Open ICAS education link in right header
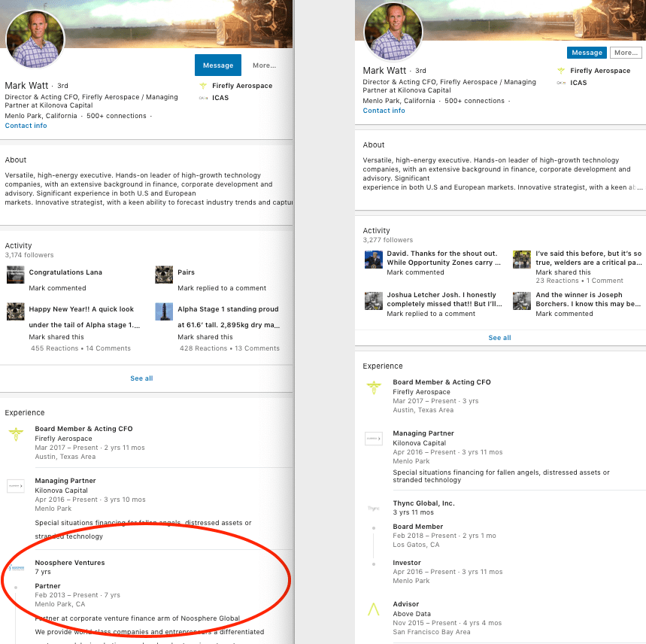Viewport: 646px width, 644px height. [578, 83]
